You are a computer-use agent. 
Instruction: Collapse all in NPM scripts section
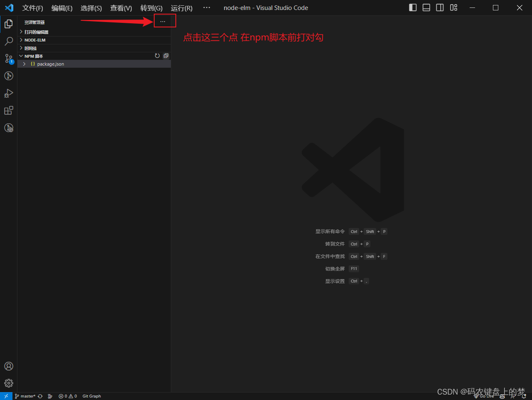coord(166,56)
